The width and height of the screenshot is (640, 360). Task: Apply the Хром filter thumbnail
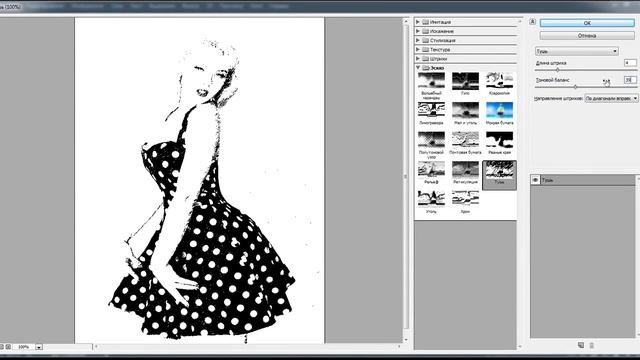pos(465,199)
